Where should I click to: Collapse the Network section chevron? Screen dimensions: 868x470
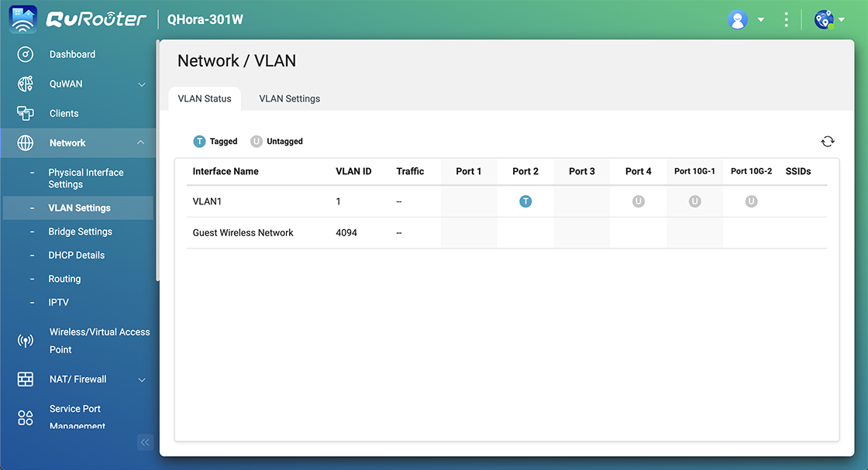141,142
